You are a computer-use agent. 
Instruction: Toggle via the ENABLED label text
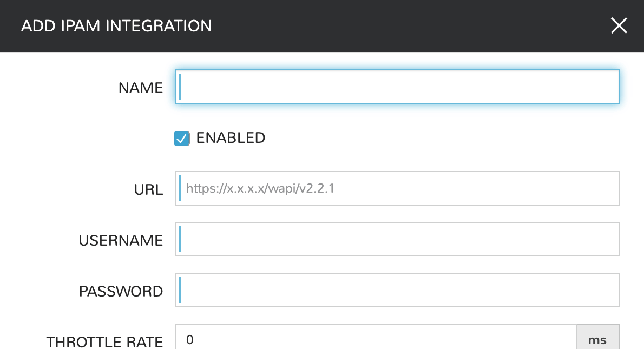[x=231, y=138]
